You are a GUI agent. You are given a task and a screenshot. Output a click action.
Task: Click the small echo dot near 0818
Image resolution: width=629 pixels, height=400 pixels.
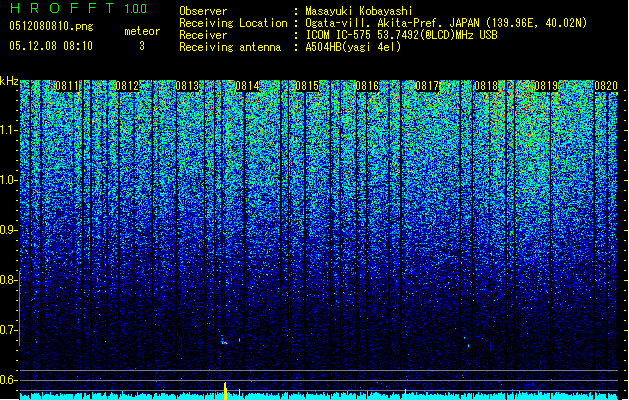click(469, 345)
